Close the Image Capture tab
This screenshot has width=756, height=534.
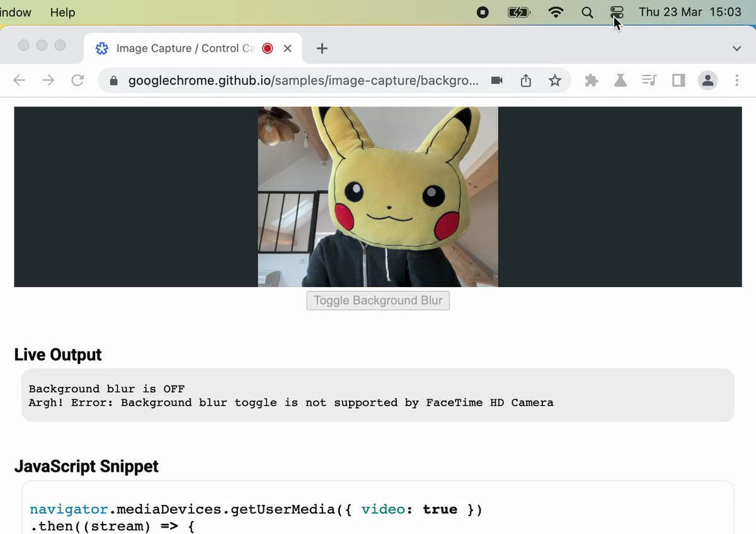tap(287, 48)
